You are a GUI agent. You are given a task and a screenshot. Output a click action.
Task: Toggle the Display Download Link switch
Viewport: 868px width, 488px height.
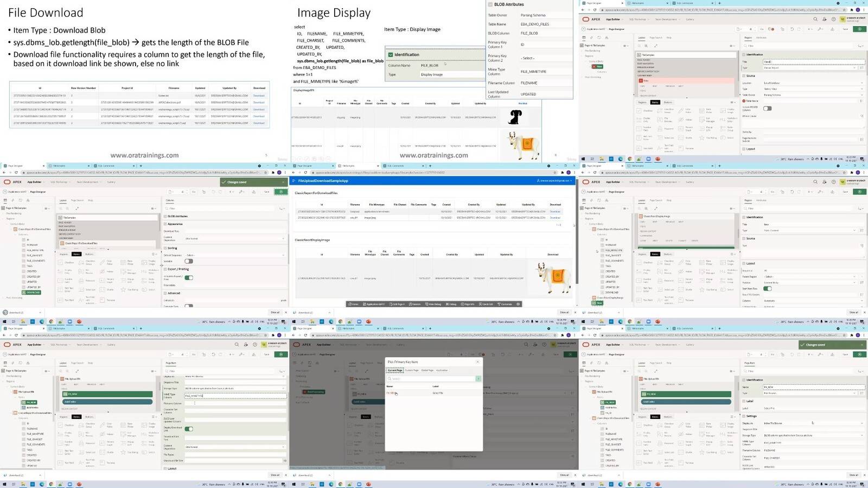pyautogui.click(x=189, y=429)
